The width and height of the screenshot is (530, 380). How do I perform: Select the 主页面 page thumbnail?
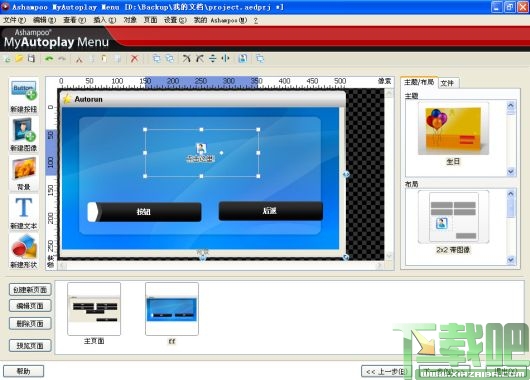point(94,309)
